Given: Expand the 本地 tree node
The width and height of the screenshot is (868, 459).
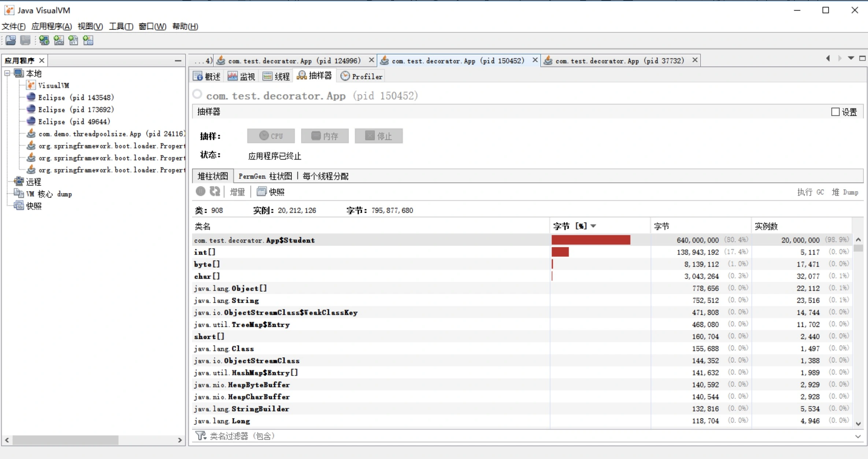Looking at the screenshot, I should point(8,74).
